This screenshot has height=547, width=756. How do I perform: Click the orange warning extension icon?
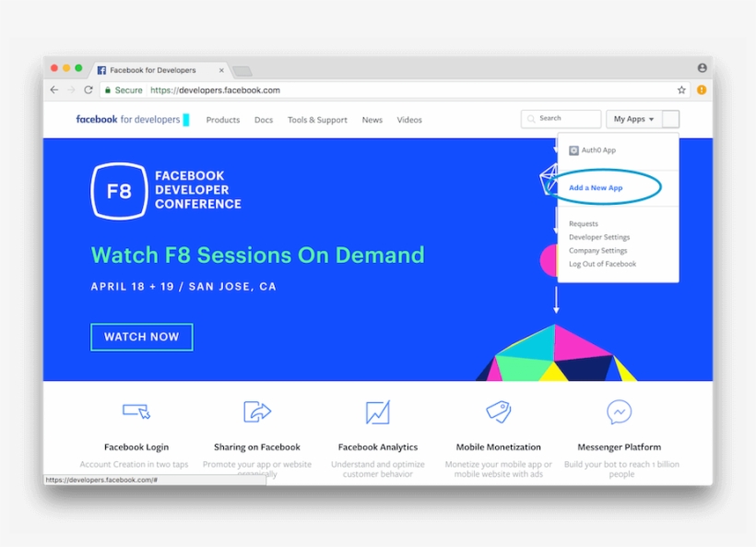tap(702, 89)
